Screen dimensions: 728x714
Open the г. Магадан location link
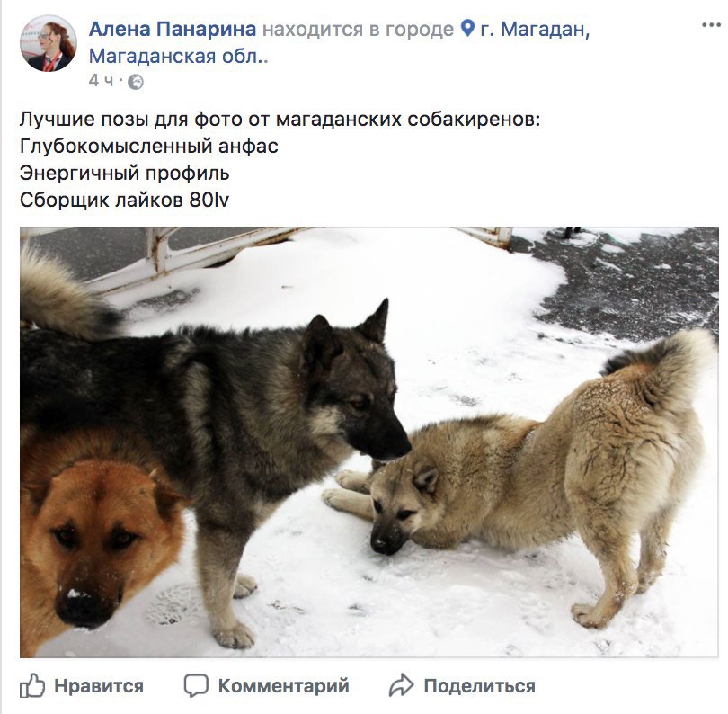(535, 30)
